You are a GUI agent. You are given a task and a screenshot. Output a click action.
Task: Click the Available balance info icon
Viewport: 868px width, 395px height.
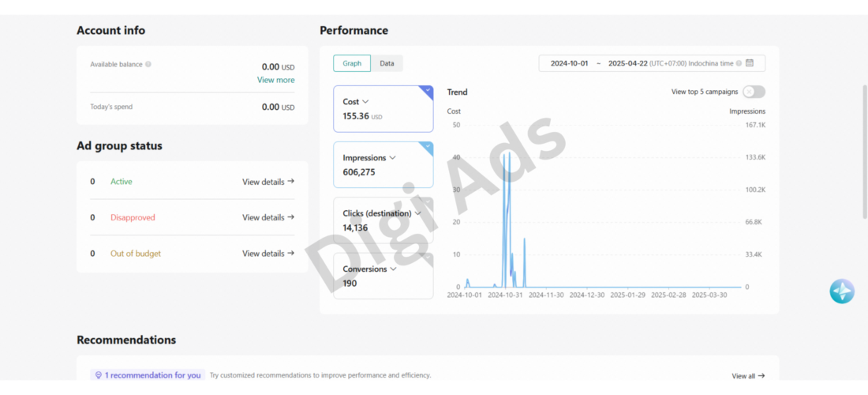pyautogui.click(x=148, y=64)
